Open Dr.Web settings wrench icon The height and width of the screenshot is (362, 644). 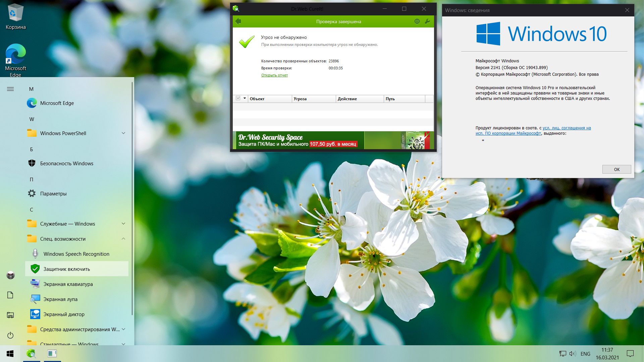[427, 21]
